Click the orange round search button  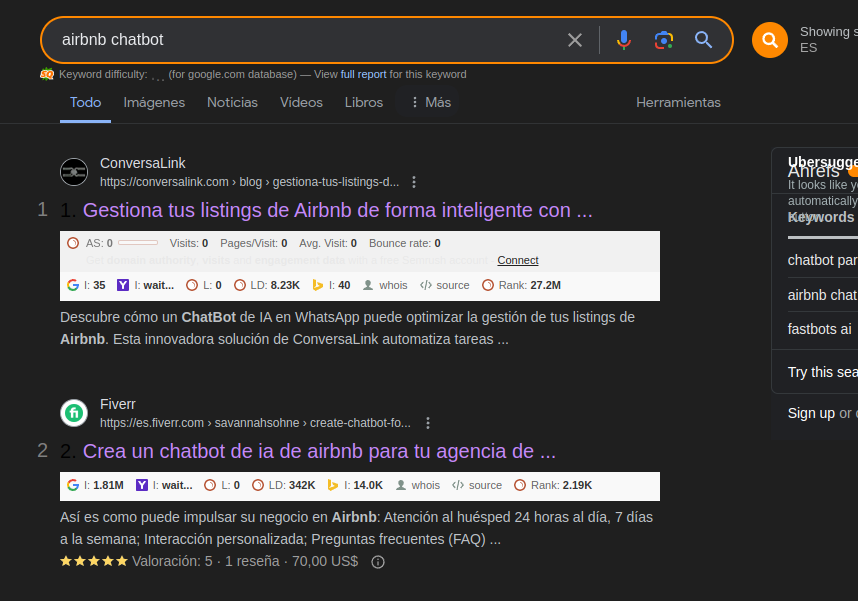point(769,40)
